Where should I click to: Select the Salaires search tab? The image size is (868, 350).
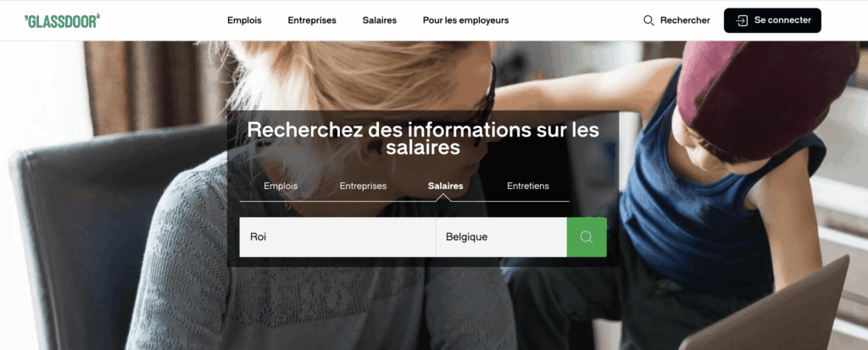point(446,186)
